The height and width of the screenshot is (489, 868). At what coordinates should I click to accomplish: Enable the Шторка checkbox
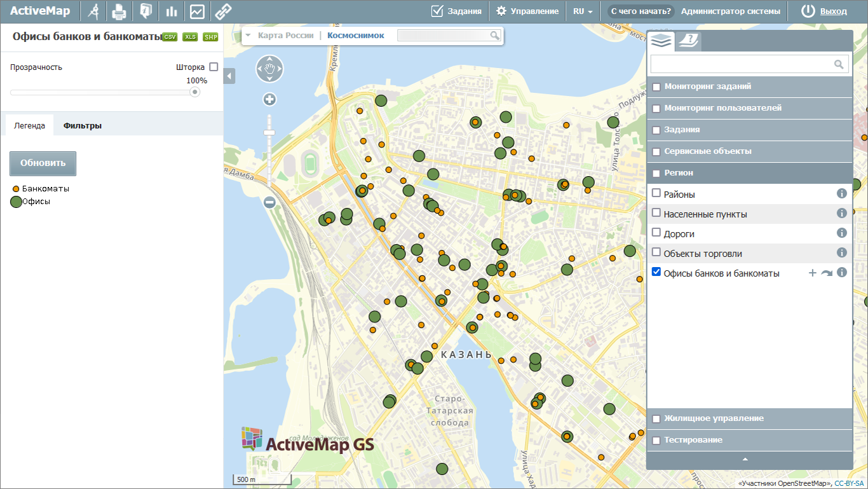[x=214, y=67]
